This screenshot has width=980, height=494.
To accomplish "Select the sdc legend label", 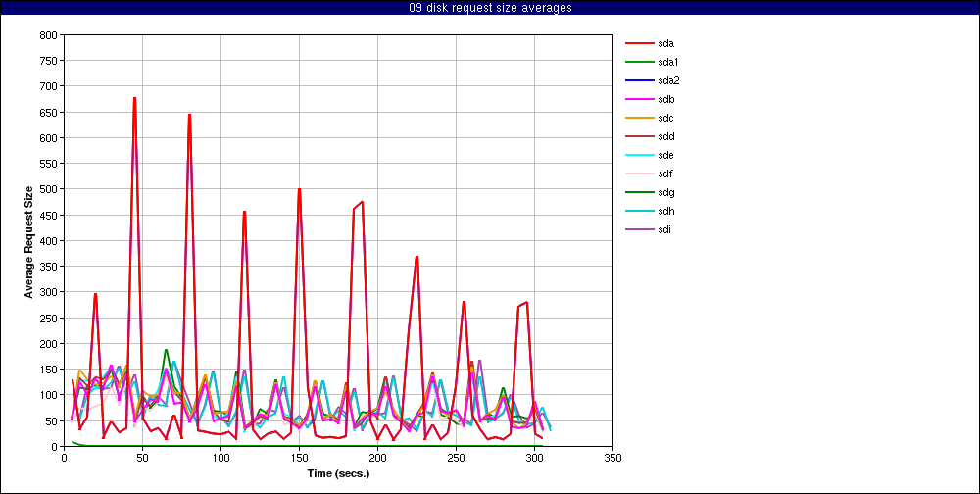I will pos(665,119).
